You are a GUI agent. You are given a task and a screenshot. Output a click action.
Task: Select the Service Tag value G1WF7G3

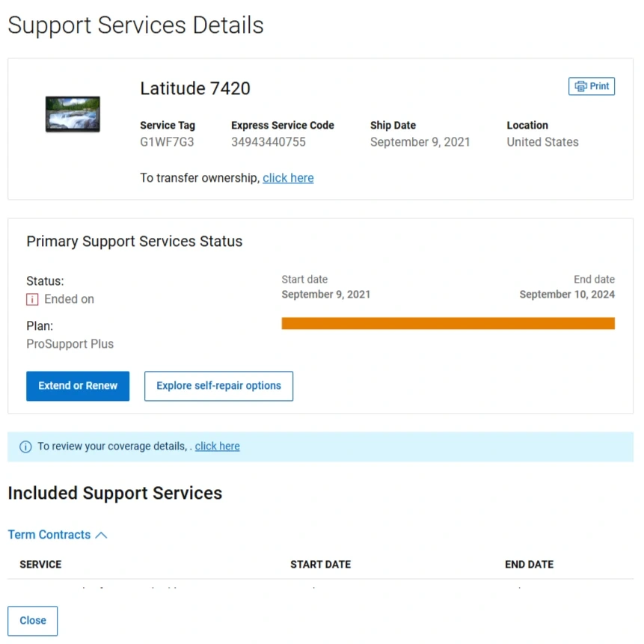coord(167,142)
